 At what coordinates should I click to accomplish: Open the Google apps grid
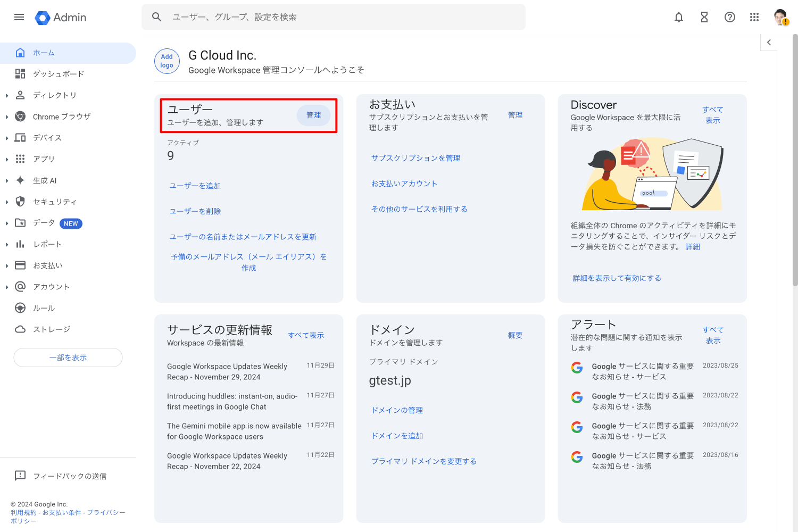(754, 17)
